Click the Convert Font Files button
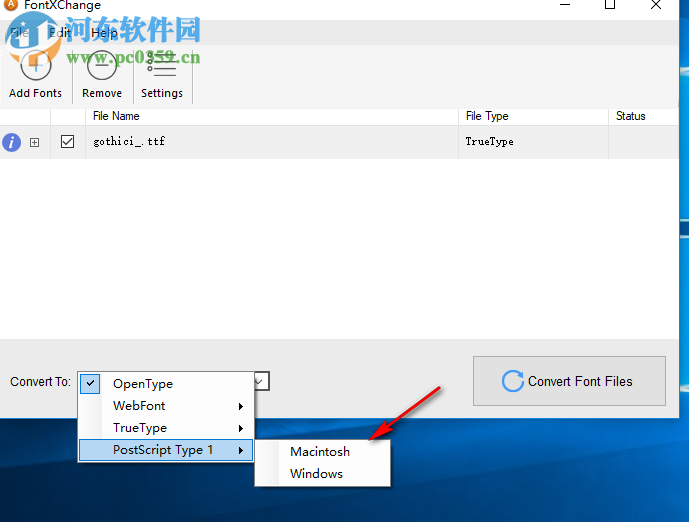 569,381
